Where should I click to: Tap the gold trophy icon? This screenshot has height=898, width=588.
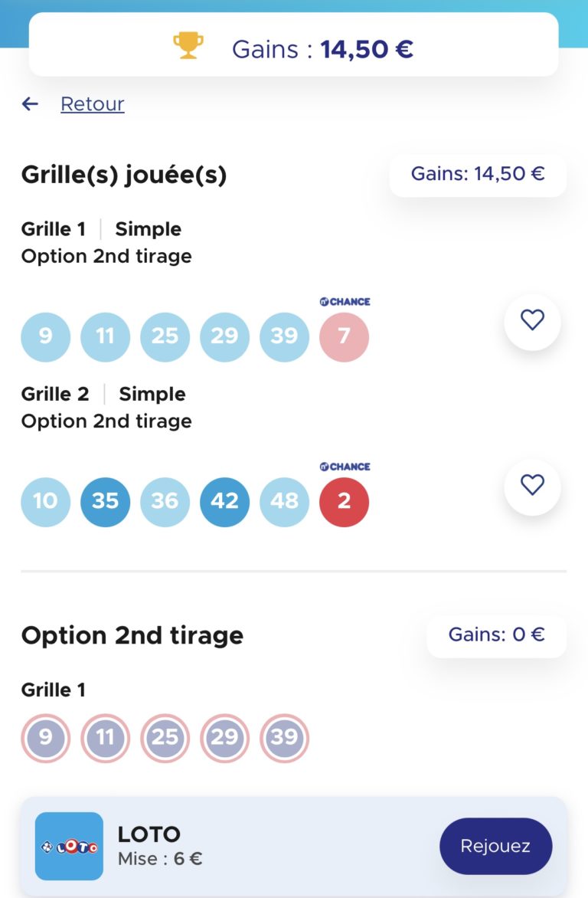tap(188, 46)
